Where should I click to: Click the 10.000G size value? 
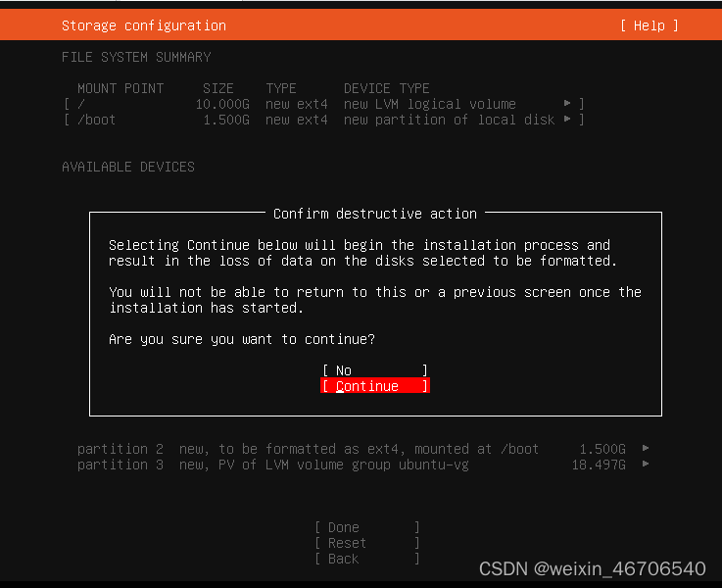(x=222, y=104)
